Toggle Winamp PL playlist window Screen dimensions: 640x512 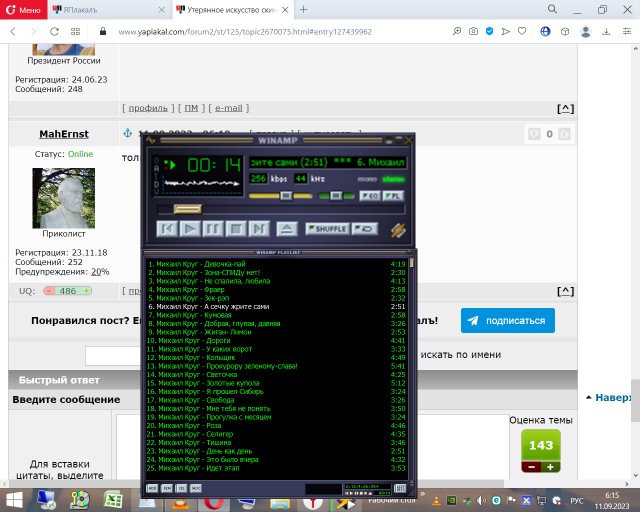tap(393, 196)
